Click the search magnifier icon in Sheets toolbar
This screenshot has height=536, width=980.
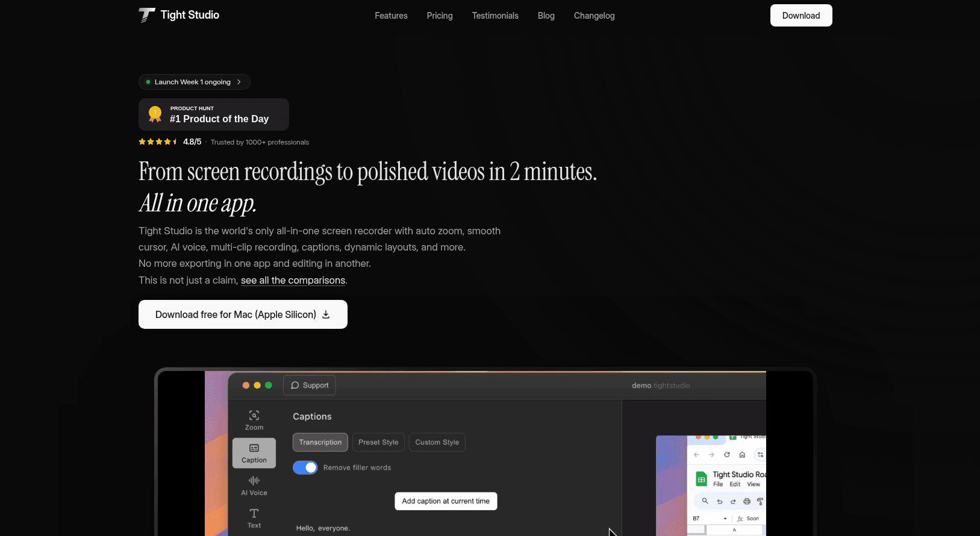[705, 501]
